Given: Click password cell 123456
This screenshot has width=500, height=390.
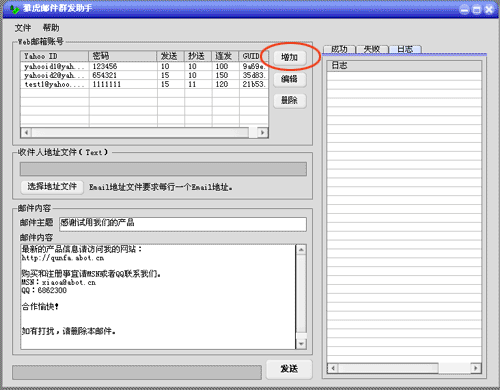Looking at the screenshot, I should (123, 66).
